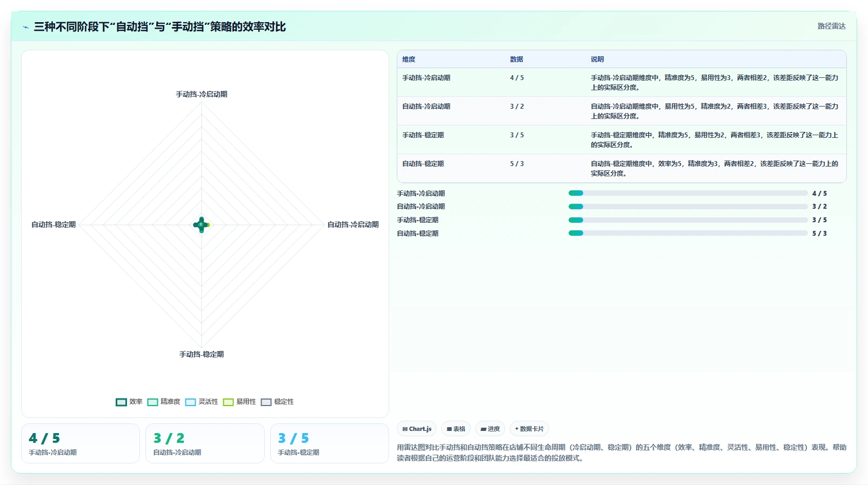Image resolution: width=868 pixels, height=485 pixels.
Task: Click the 数据 column header
Action: click(516, 59)
